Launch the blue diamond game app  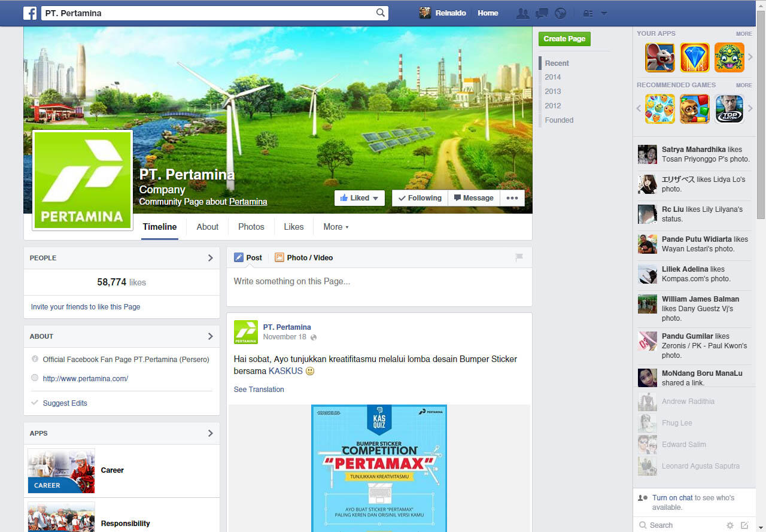tap(695, 57)
